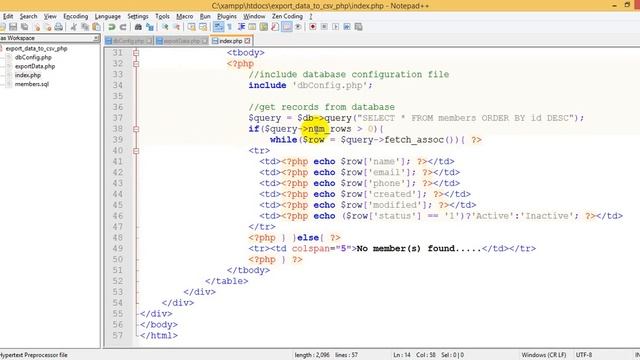
Task: Select members.sql in workspace tree
Action: click(x=32, y=84)
